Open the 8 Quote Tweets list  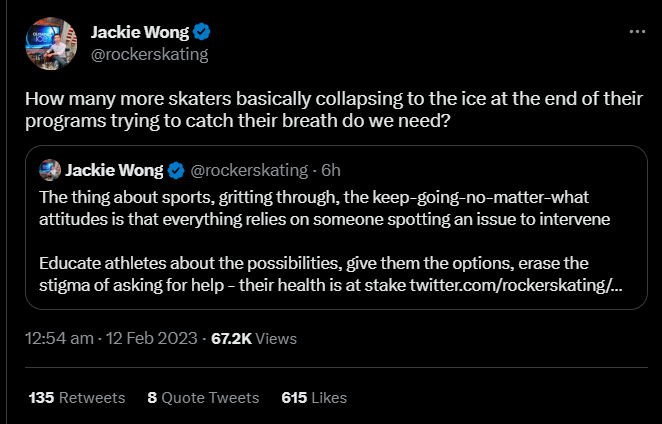tap(203, 397)
